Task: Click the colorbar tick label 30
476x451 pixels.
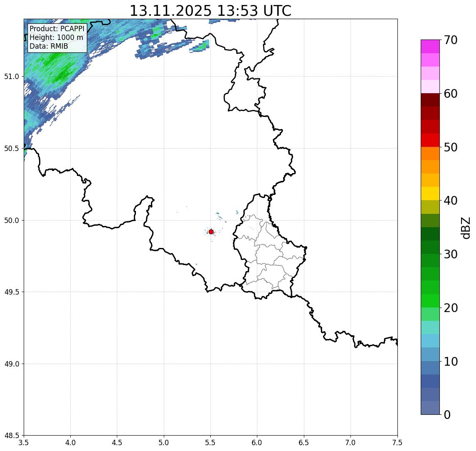Action: pos(451,254)
